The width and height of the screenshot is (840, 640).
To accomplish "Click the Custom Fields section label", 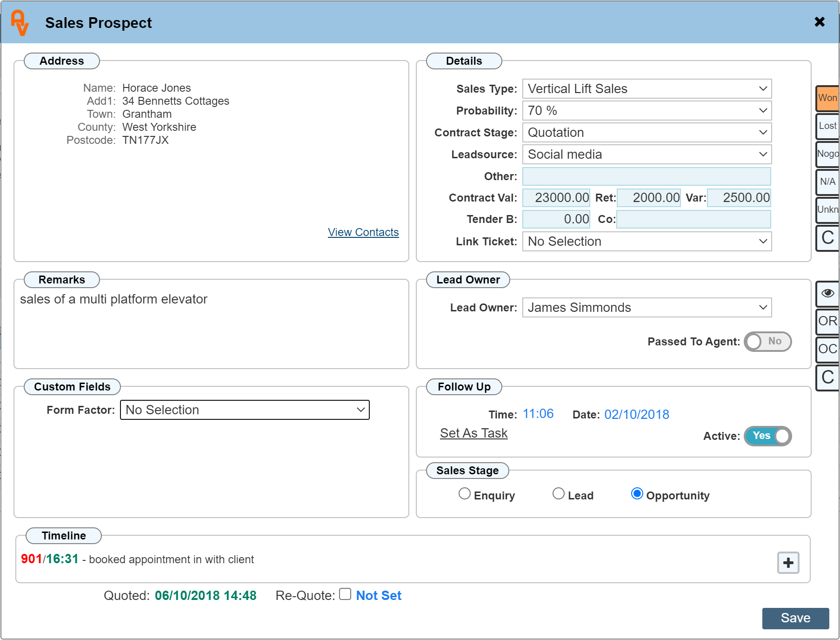I will [72, 387].
